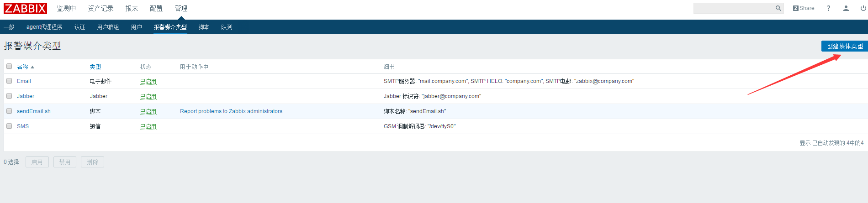Image resolution: width=868 pixels, height=203 pixels.
Task: Go to the 脚本 submenu
Action: pyautogui.click(x=204, y=27)
